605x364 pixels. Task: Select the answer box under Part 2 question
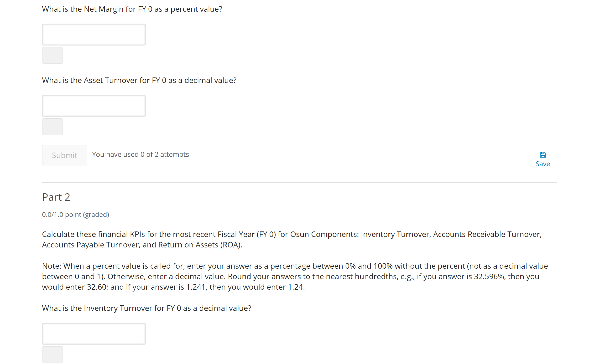point(94,333)
